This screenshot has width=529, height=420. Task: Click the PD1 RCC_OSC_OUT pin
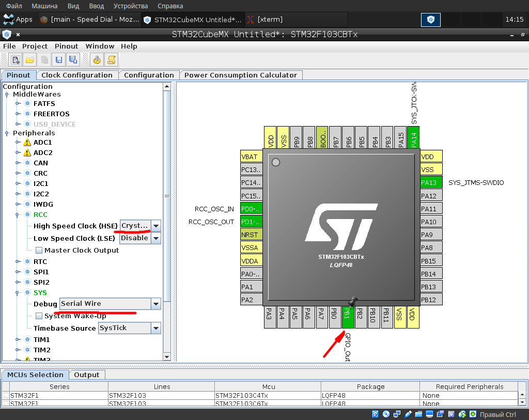[252, 222]
